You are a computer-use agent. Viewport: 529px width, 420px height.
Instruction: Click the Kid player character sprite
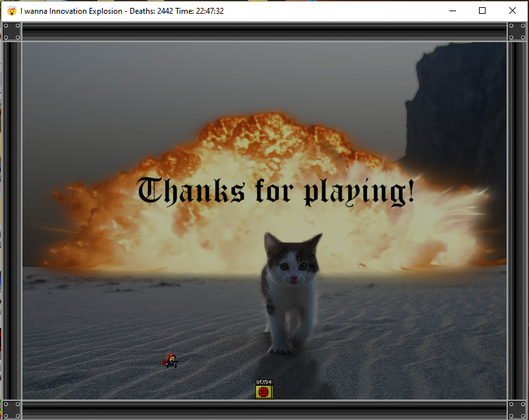(x=170, y=361)
